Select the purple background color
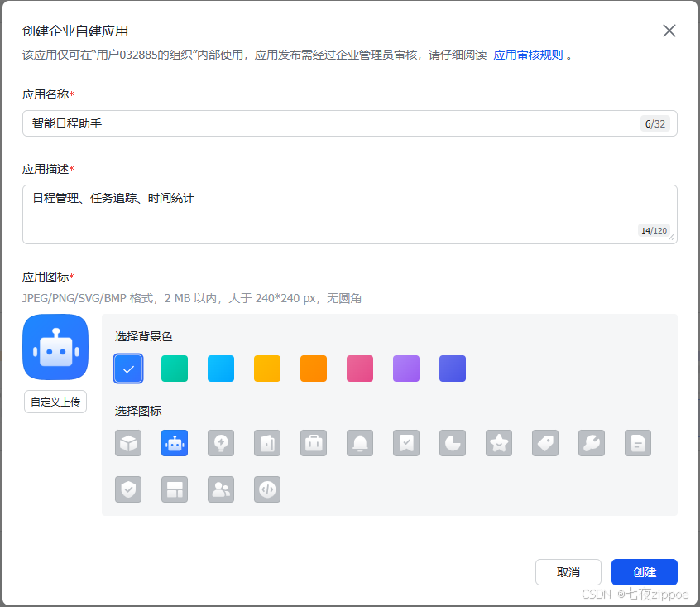The width and height of the screenshot is (700, 607). (406, 369)
